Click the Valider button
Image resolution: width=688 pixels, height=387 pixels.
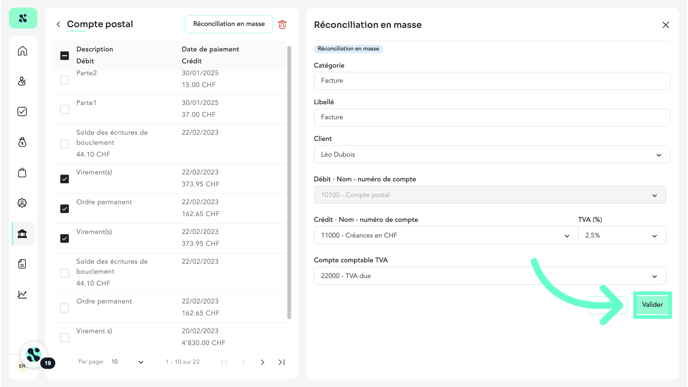click(652, 305)
